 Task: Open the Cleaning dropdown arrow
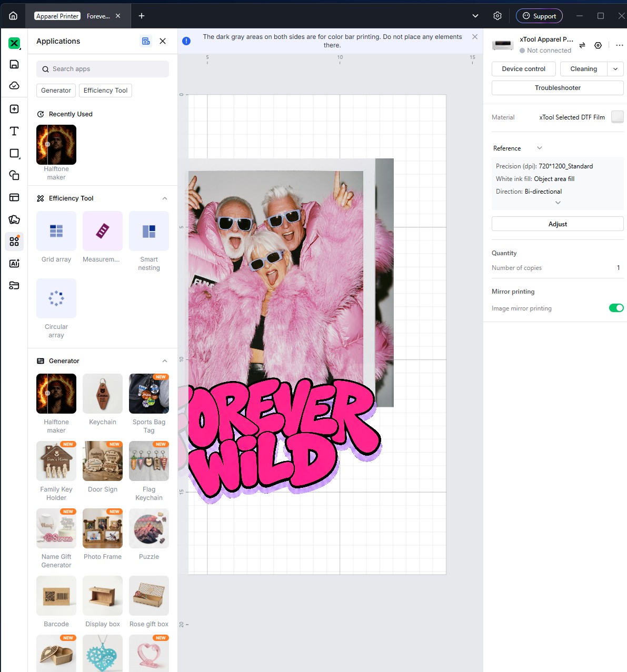point(615,69)
